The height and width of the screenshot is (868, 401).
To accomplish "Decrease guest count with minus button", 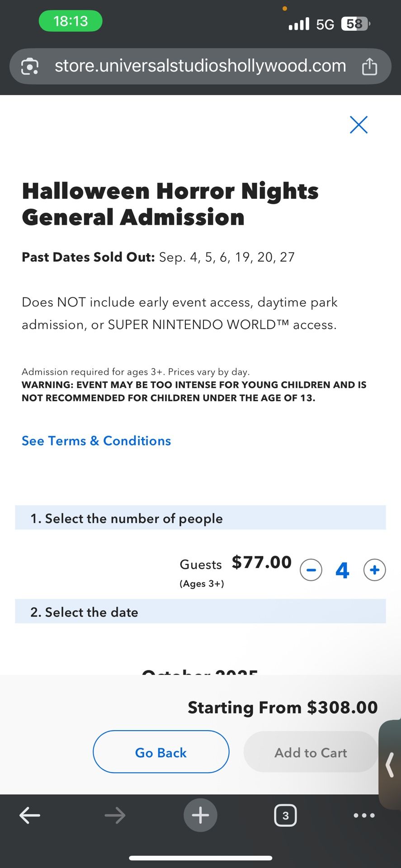I will point(311,570).
